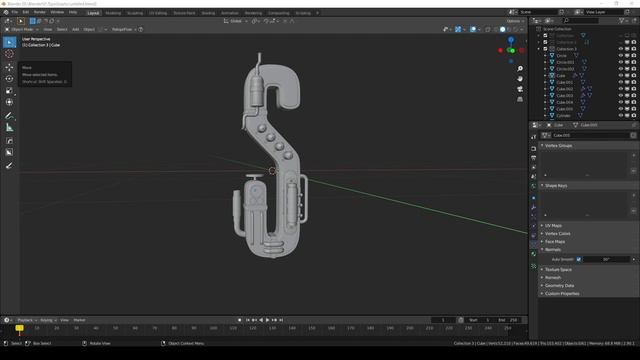
Task: Collapse the Shape Keys panel
Action: pos(556,186)
